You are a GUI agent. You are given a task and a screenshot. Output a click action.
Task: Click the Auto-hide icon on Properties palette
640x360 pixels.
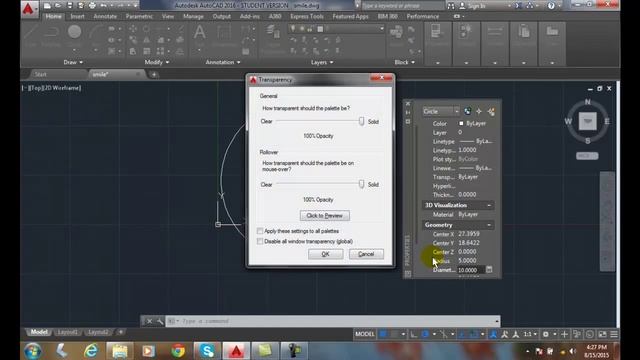(x=408, y=113)
